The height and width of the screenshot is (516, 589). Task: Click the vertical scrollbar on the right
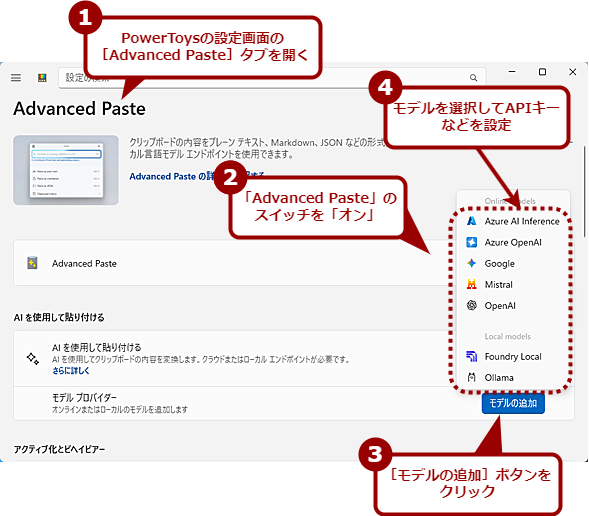(584, 192)
